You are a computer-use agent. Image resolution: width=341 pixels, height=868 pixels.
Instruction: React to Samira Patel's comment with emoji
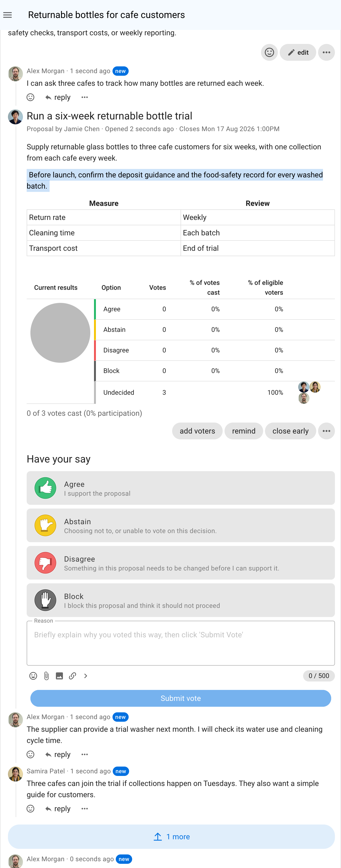(30, 809)
